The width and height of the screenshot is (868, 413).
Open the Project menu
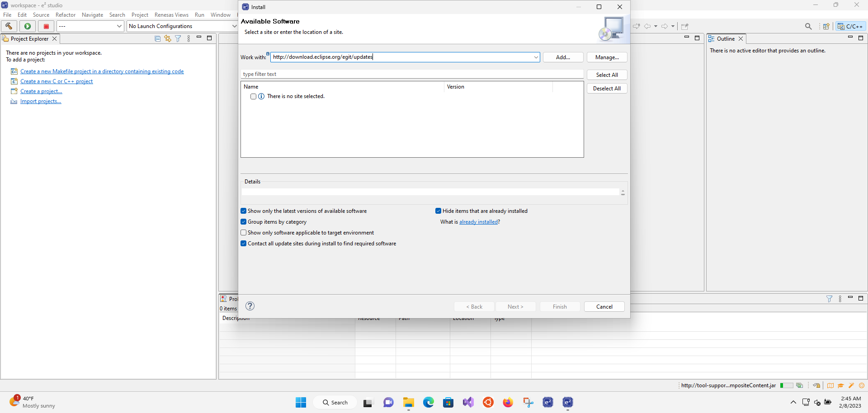tap(140, 15)
